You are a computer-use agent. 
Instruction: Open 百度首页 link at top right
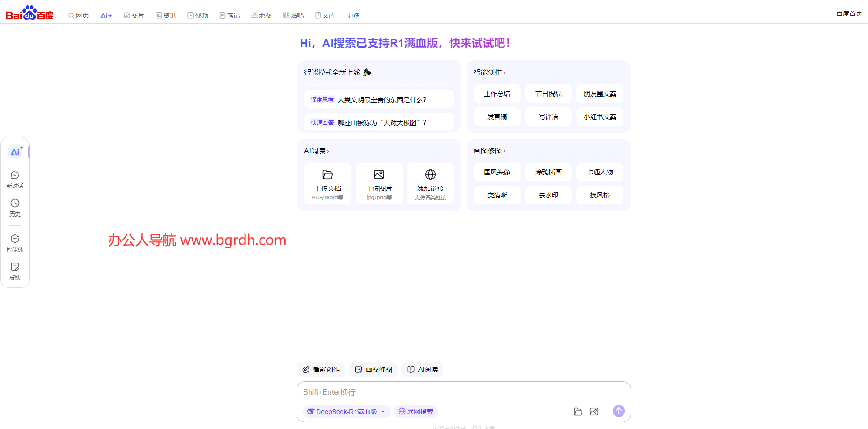(x=849, y=13)
